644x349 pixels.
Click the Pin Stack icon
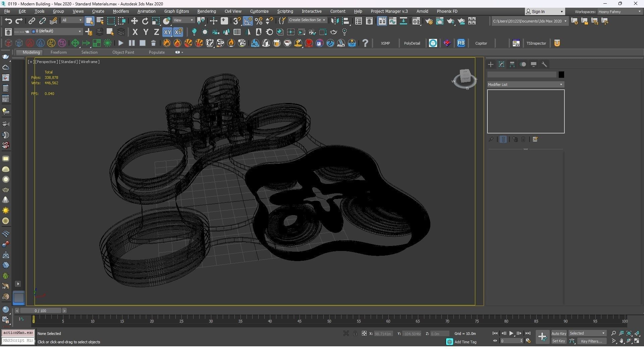coord(491,139)
